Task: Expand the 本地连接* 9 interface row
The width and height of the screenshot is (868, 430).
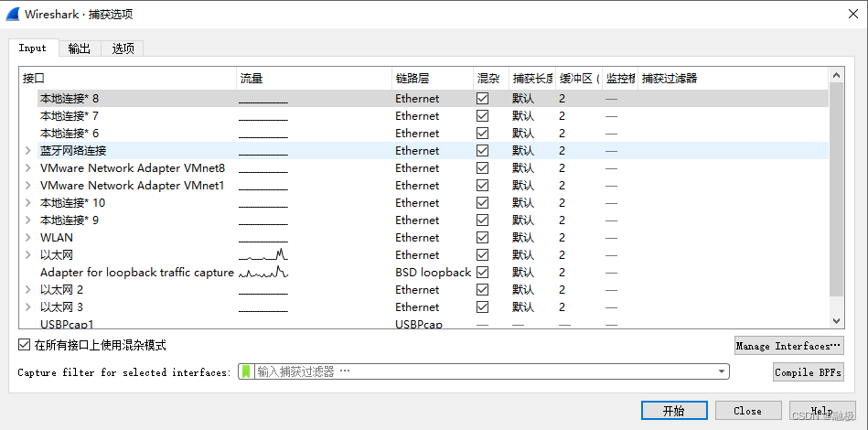Action: pyautogui.click(x=28, y=220)
